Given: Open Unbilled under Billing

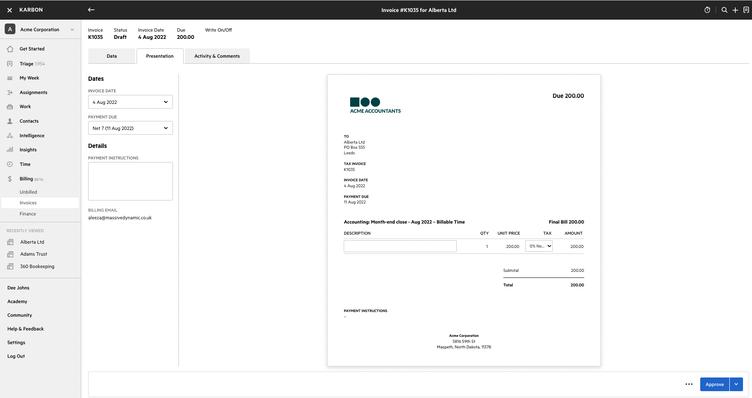Looking at the screenshot, I should click(x=28, y=192).
